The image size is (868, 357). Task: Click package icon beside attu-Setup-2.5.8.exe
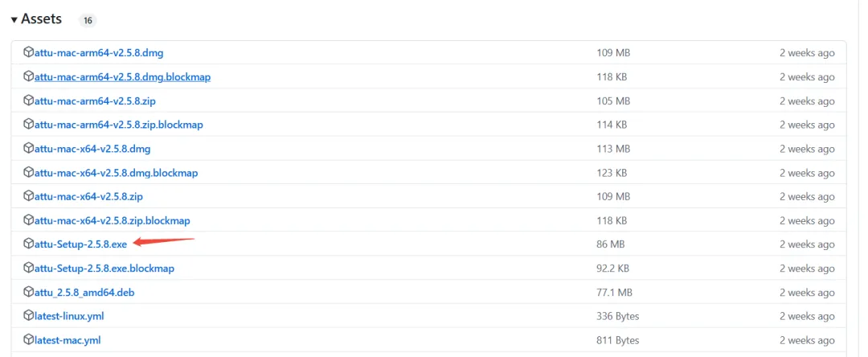(29, 244)
